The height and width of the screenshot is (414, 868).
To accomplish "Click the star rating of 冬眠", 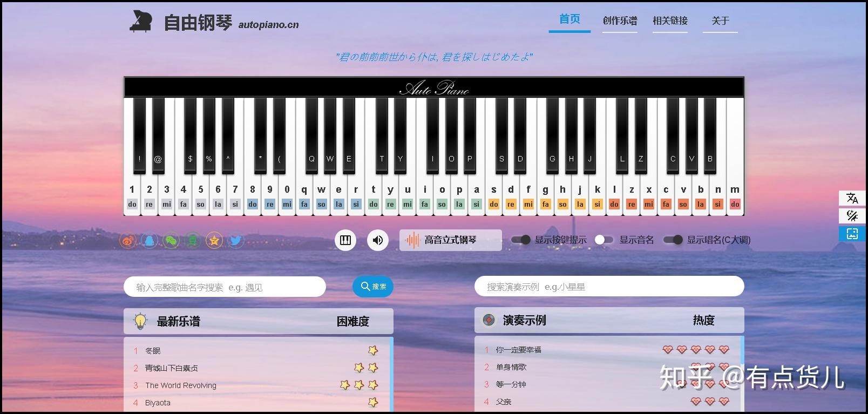I will [x=373, y=350].
